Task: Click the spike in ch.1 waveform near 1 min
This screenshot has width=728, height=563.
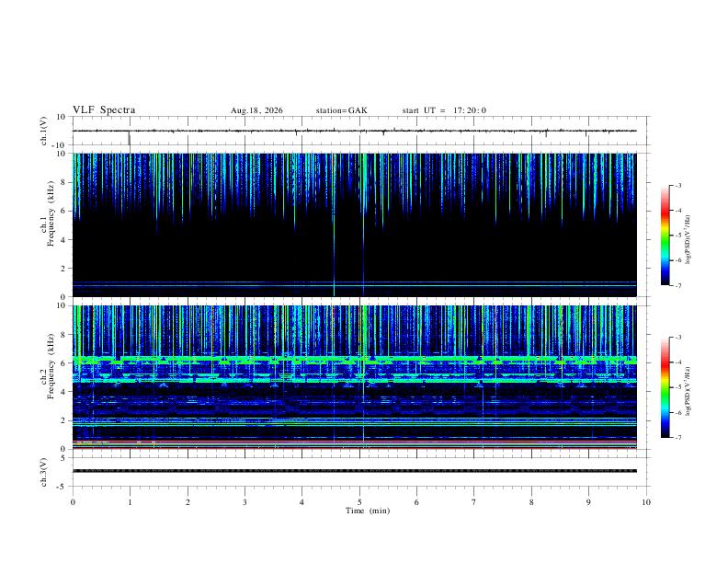Action: pos(130,138)
